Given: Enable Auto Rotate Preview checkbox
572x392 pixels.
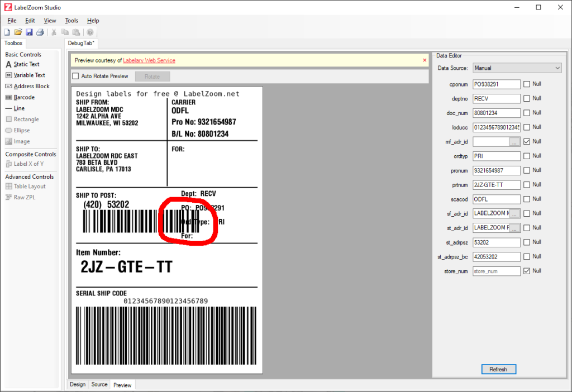Looking at the screenshot, I should [75, 76].
